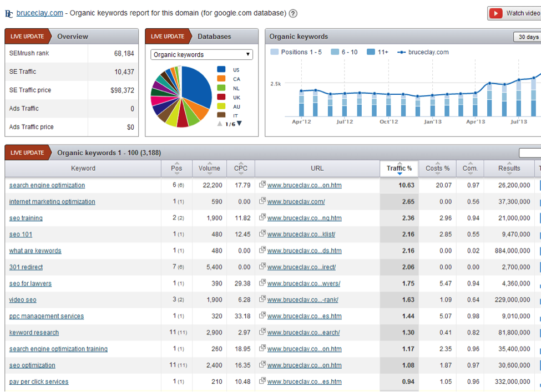Click external link icon for 'ppc management services' row
The image size is (541, 392).
(262, 315)
